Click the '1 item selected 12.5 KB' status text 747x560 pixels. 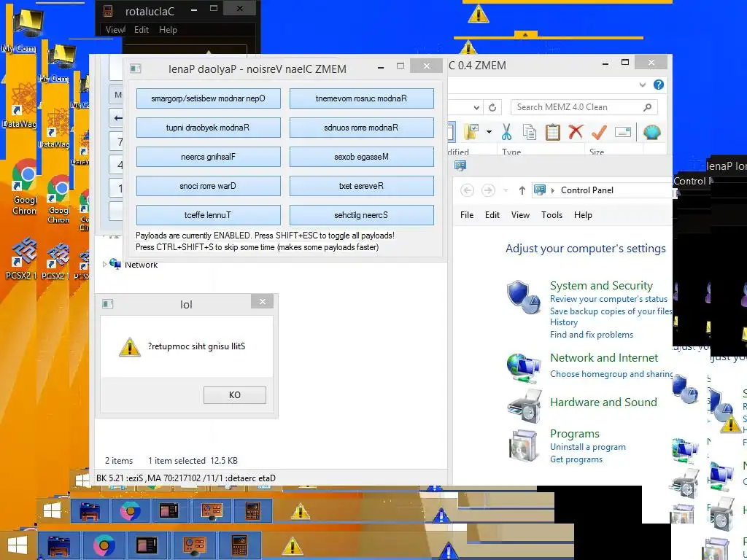(193, 461)
